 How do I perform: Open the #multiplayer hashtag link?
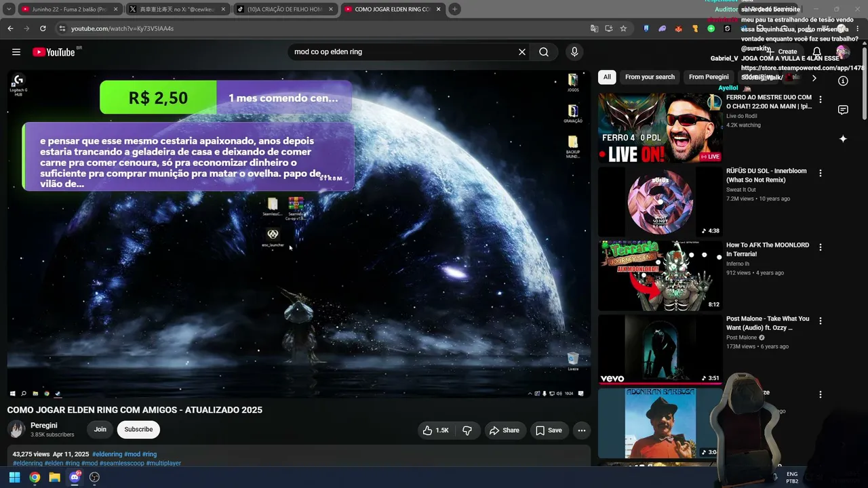(x=163, y=464)
